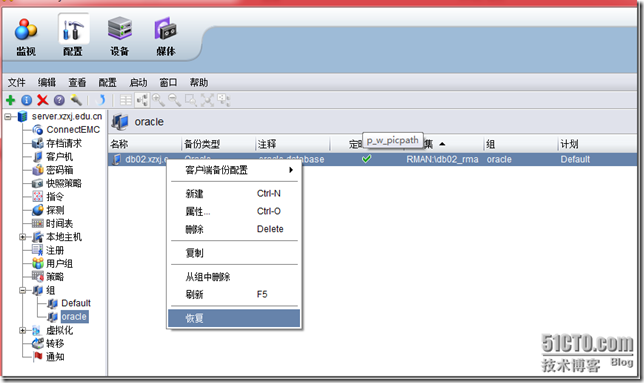Choose 恢复 from context menu
The height and width of the screenshot is (383, 644).
234,318
